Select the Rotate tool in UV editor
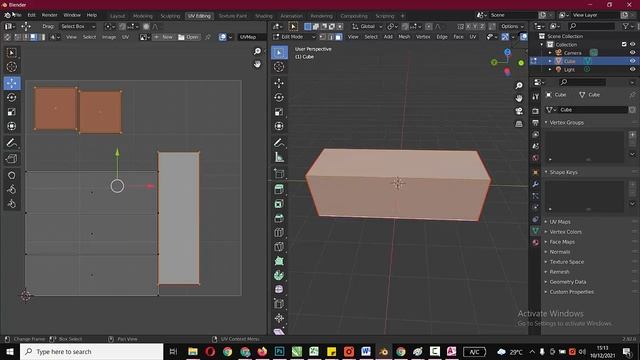 (11, 97)
